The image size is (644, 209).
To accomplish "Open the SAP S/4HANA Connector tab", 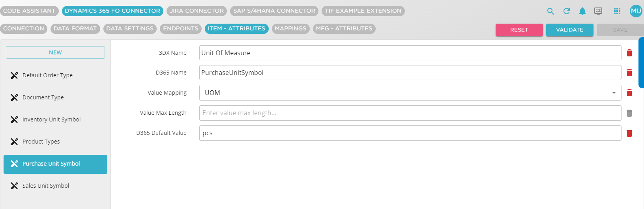I will 274,11.
